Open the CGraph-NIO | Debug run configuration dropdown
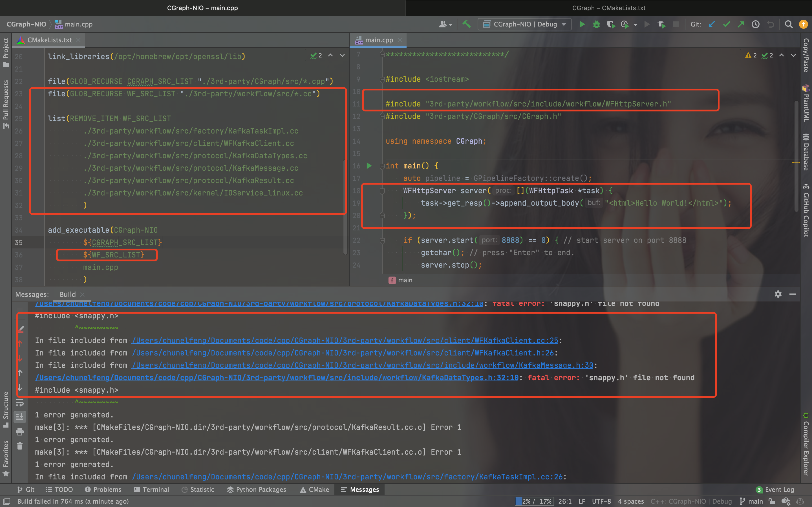The image size is (812, 507). tap(524, 24)
